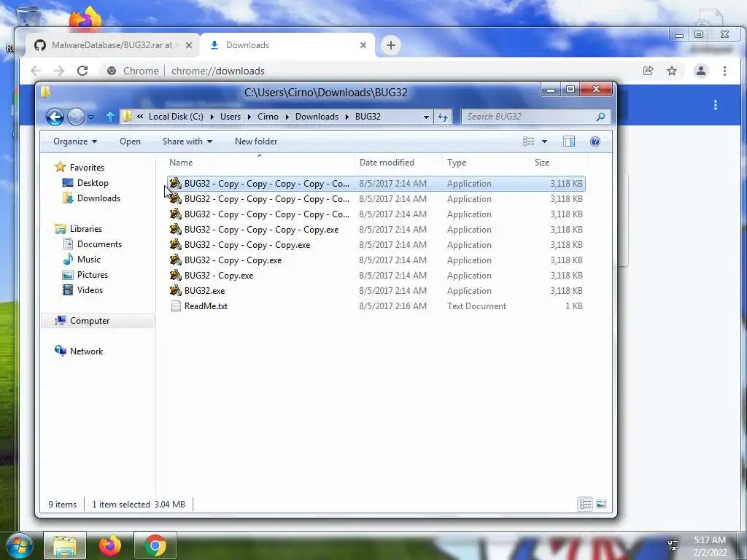Click Users breadcrumb segment
The image size is (747, 560).
230,117
